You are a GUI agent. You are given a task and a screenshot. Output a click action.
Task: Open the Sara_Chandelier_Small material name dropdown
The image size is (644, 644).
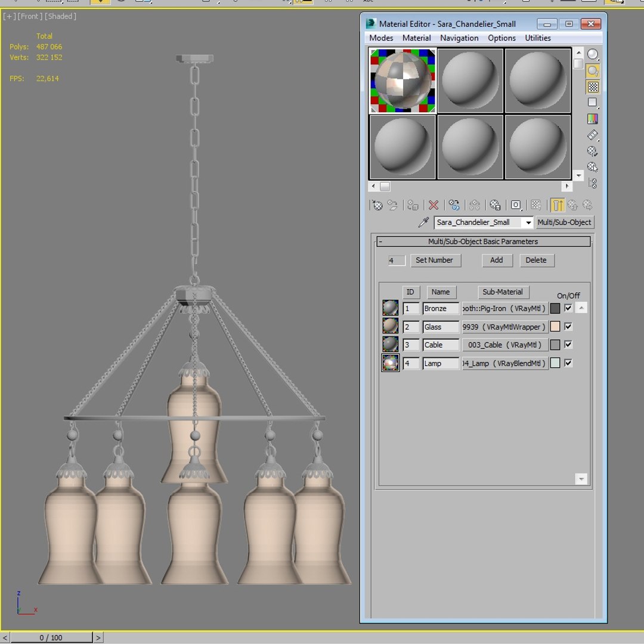pyautogui.click(x=528, y=222)
